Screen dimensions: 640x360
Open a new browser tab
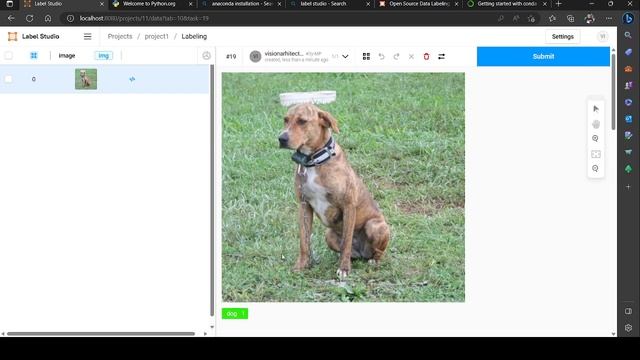[558, 4]
